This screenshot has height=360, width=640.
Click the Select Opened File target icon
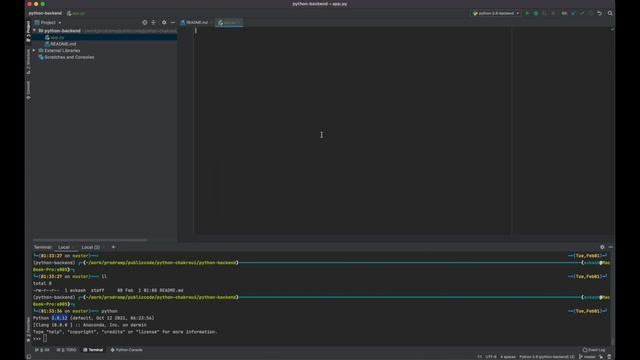[144, 22]
